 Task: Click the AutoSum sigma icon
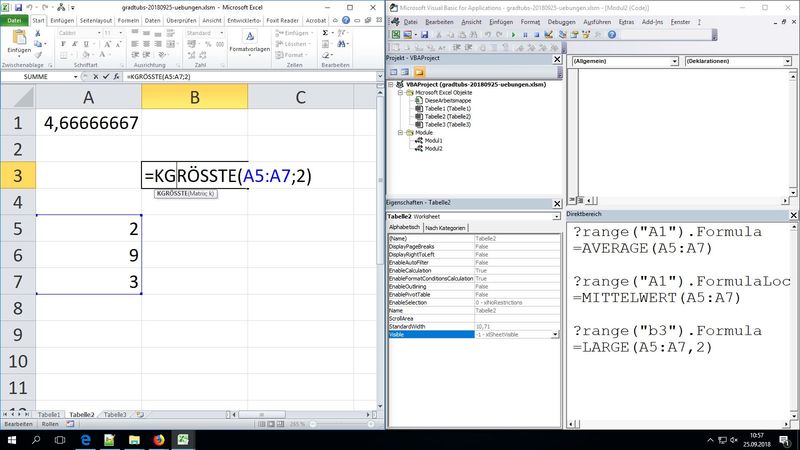pos(323,32)
